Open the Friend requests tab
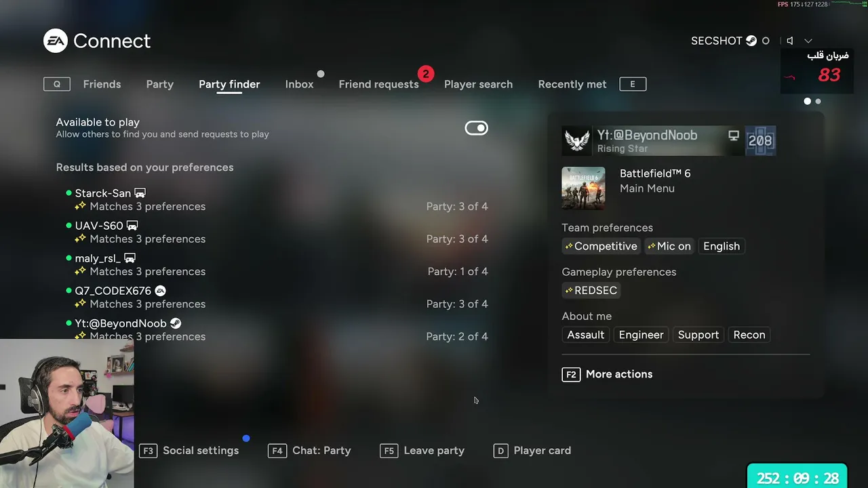The width and height of the screenshot is (868, 488). point(378,84)
